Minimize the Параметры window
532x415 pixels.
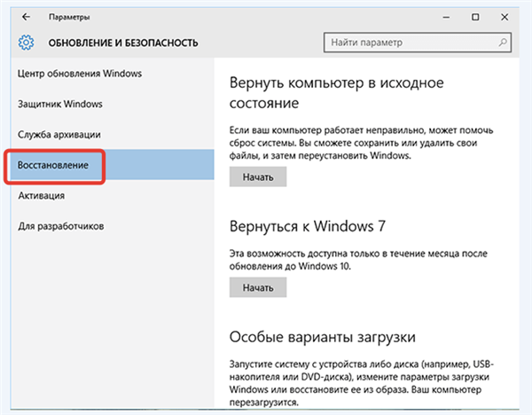tap(446, 17)
